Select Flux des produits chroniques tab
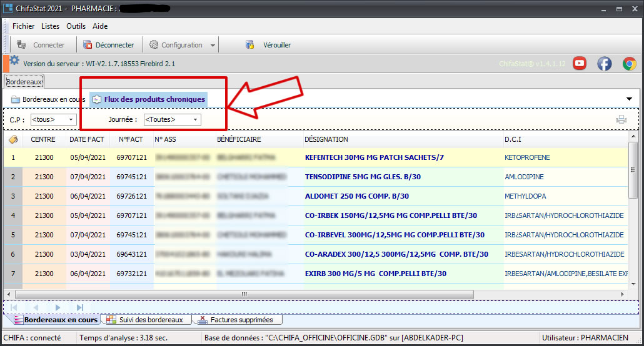 149,99
